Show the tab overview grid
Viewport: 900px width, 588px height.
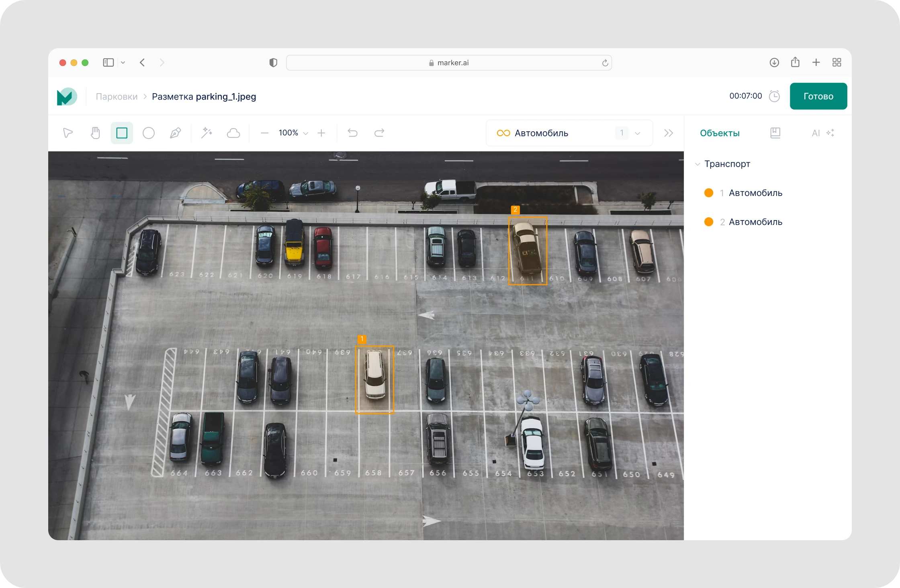point(837,62)
